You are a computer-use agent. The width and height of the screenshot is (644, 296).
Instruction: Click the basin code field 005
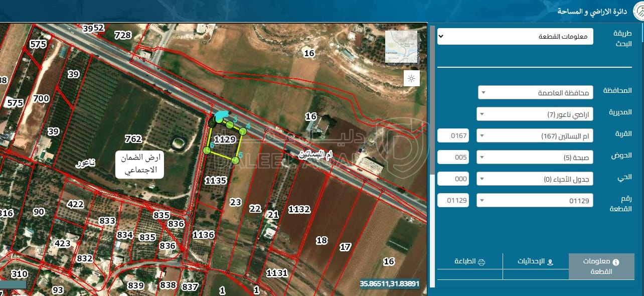[x=453, y=158]
